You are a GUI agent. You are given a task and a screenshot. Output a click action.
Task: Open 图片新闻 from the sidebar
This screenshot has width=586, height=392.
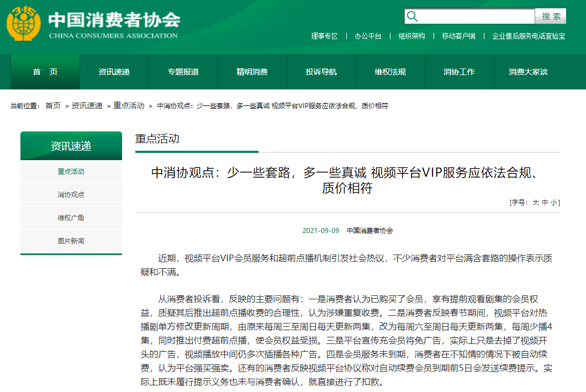(71, 241)
